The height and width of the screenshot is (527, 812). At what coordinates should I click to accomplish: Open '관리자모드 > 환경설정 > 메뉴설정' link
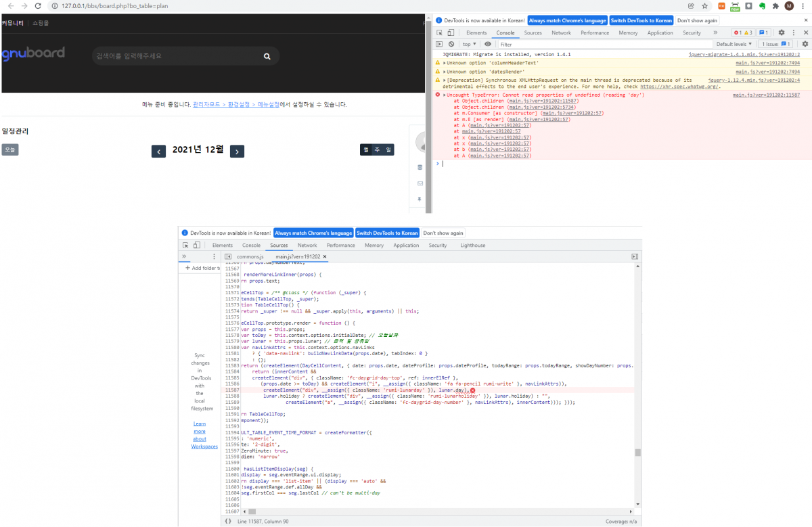235,105
